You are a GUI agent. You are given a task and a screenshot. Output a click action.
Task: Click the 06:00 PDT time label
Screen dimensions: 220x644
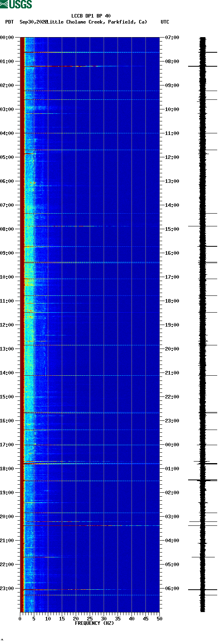pos(7,181)
